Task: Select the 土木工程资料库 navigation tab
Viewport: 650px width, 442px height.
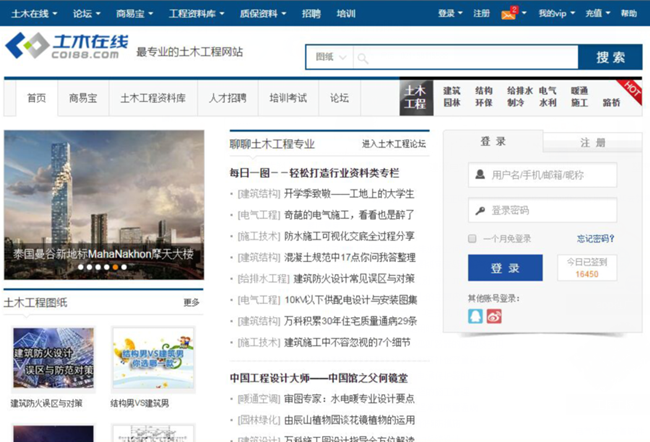Action: [153, 98]
